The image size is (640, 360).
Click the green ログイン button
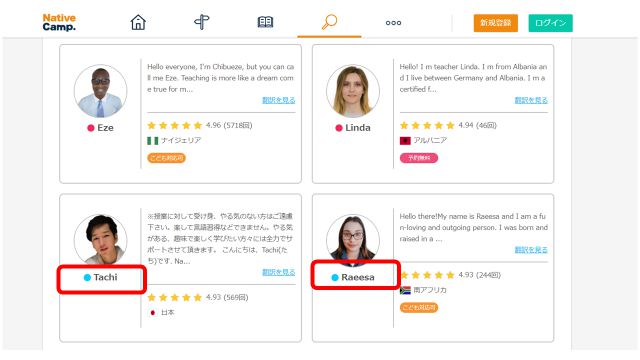[x=550, y=23]
